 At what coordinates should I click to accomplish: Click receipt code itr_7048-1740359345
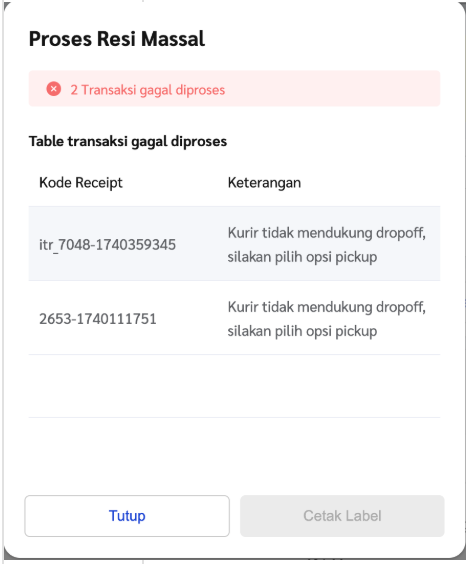click(x=108, y=245)
